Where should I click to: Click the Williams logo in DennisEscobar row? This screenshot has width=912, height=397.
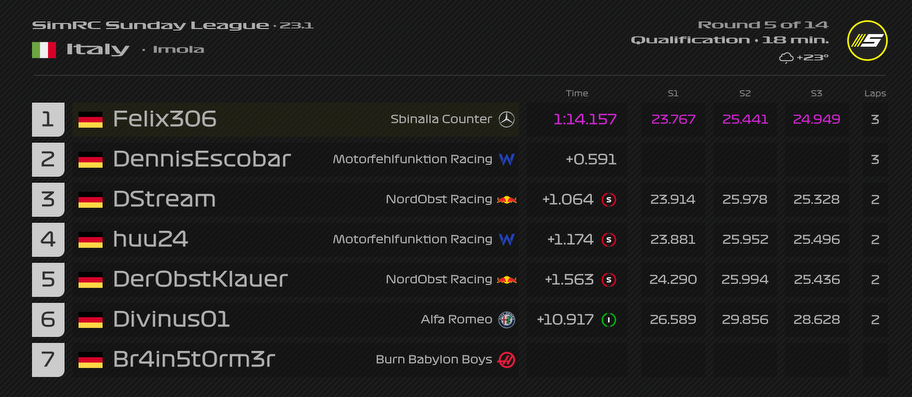507,159
